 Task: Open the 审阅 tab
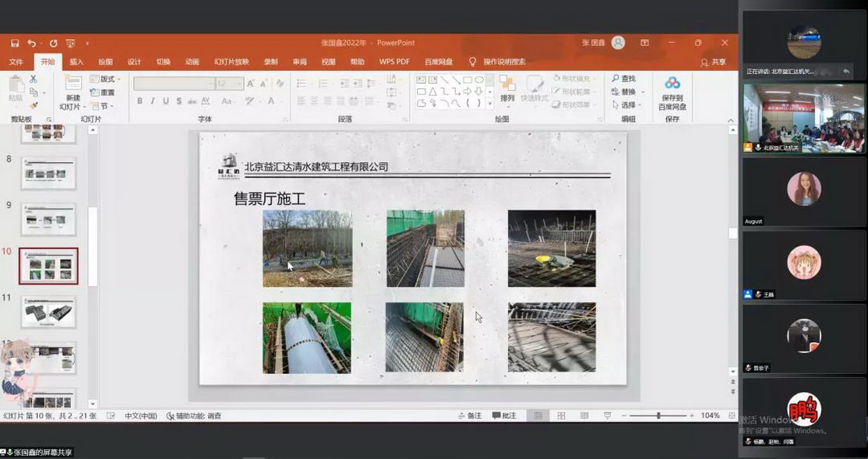click(x=300, y=62)
